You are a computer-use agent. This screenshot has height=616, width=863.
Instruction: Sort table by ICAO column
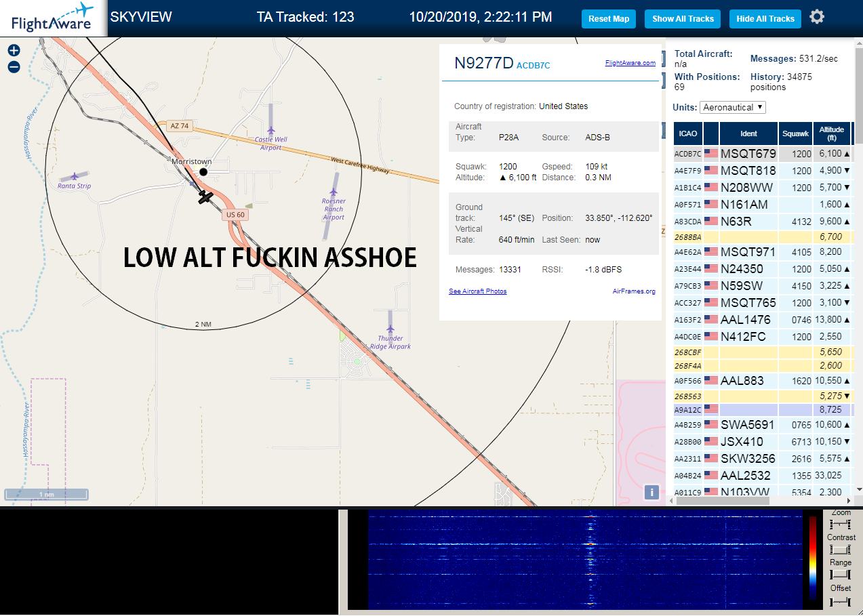coord(688,134)
